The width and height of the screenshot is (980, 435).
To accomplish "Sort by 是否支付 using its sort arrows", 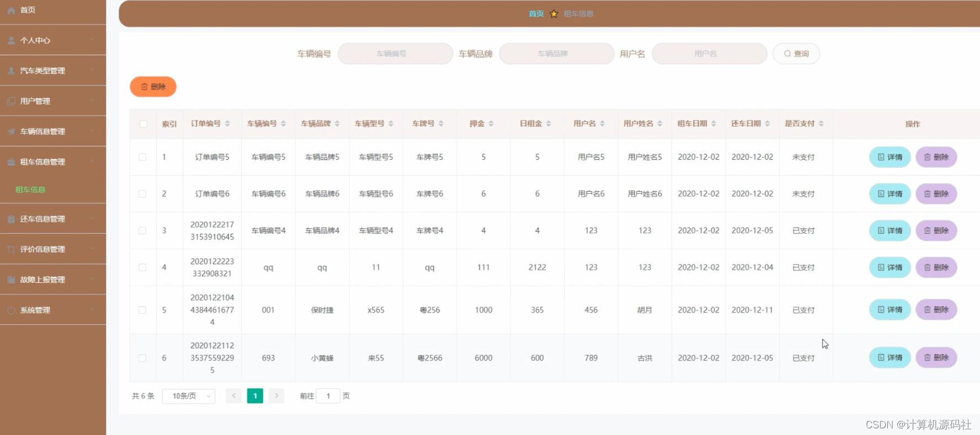I will point(821,124).
